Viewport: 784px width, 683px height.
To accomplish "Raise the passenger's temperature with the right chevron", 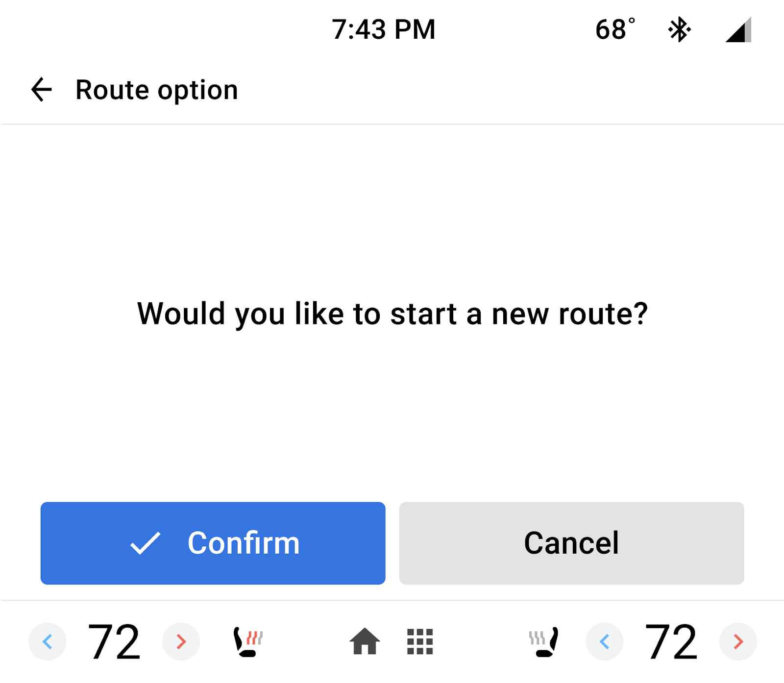I will click(738, 641).
